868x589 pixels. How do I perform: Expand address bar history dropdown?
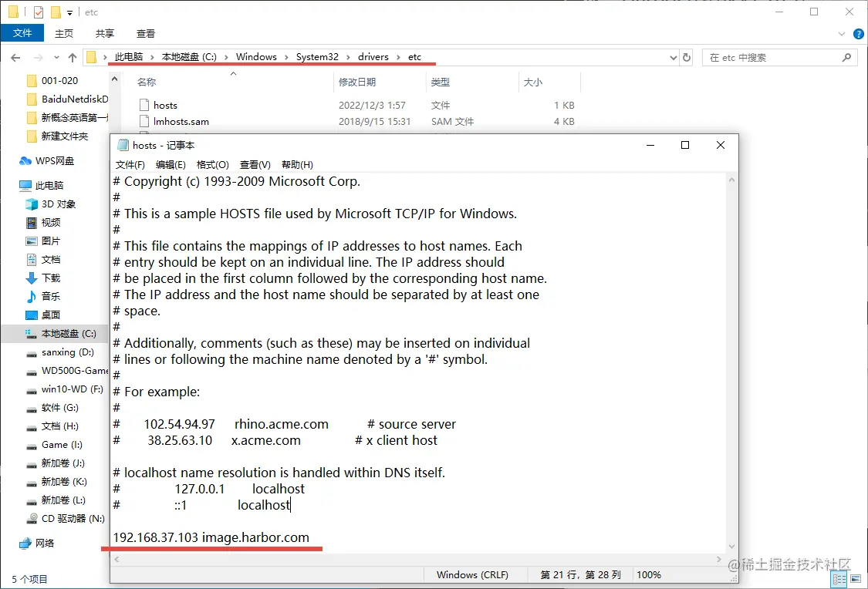tap(673, 58)
